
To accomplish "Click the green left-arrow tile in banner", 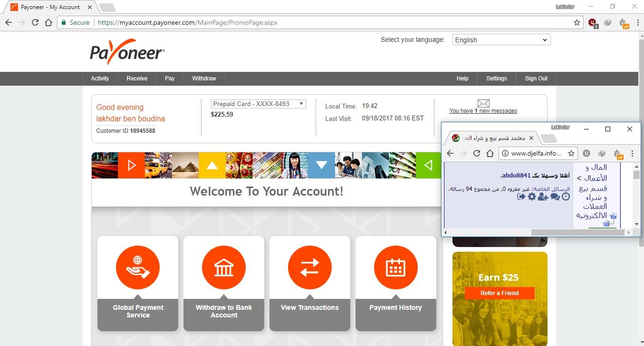I will coord(429,165).
